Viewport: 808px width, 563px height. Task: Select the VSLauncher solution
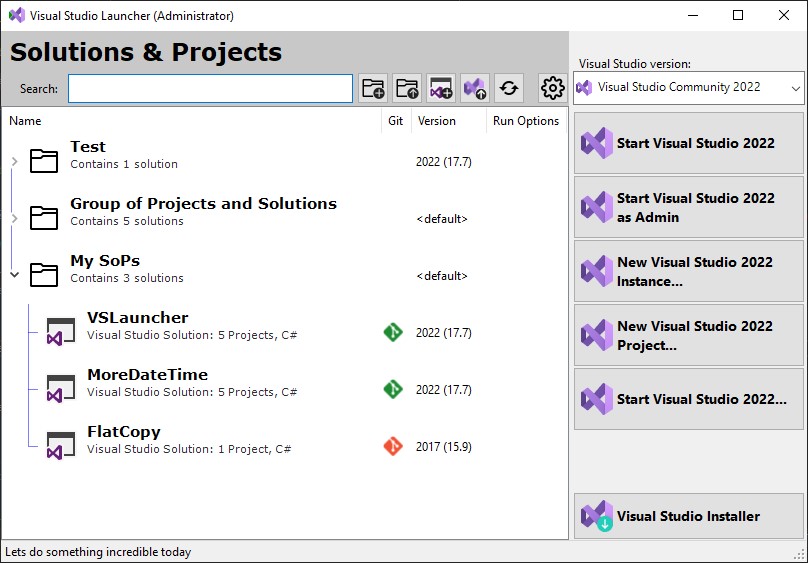[x=138, y=317]
